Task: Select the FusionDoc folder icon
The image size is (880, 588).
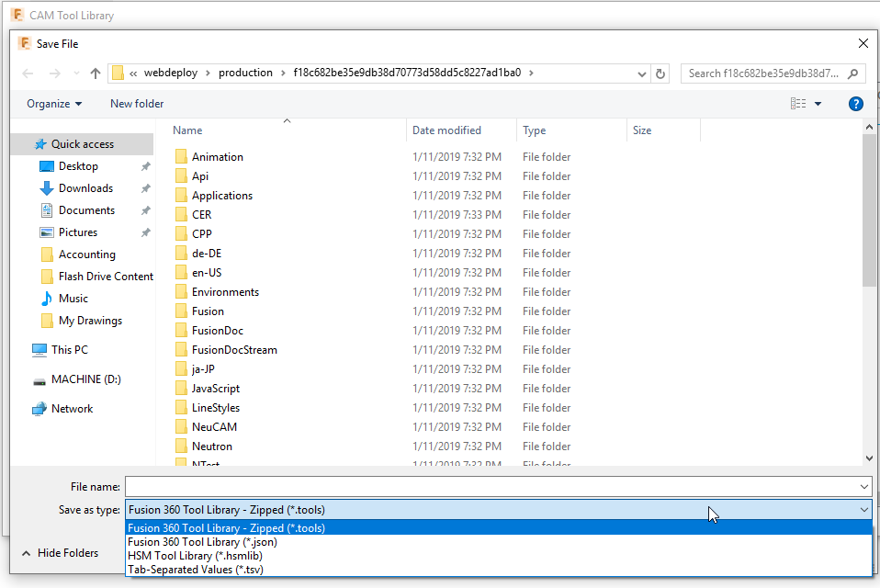Action: (181, 331)
